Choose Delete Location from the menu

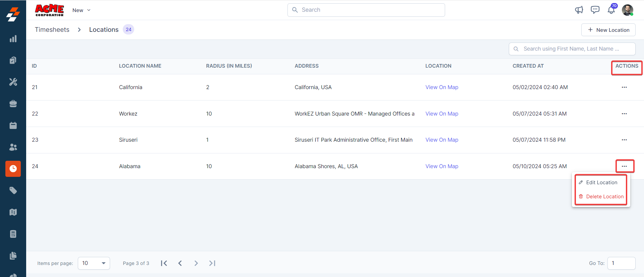[604, 197]
